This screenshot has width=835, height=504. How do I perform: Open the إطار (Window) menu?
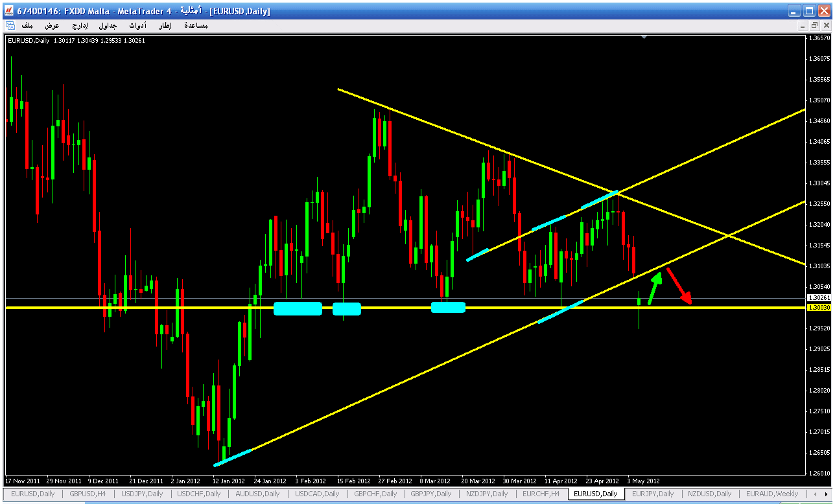[165, 26]
